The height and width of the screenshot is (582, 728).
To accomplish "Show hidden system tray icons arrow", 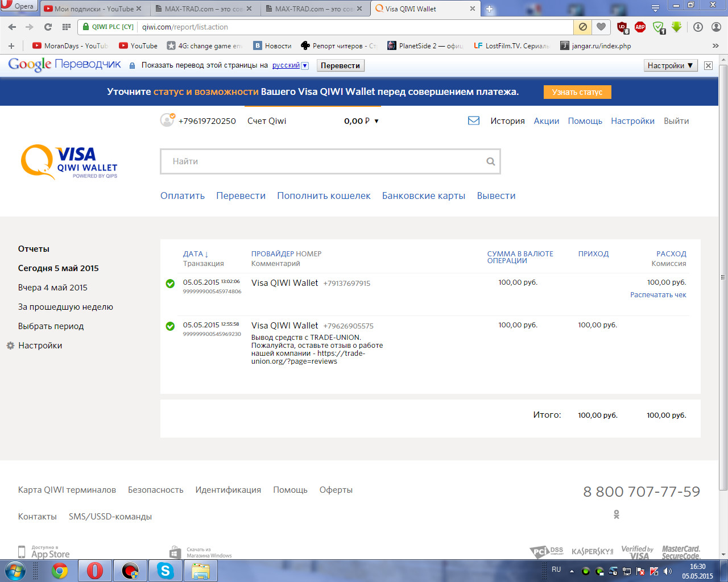I will click(572, 571).
